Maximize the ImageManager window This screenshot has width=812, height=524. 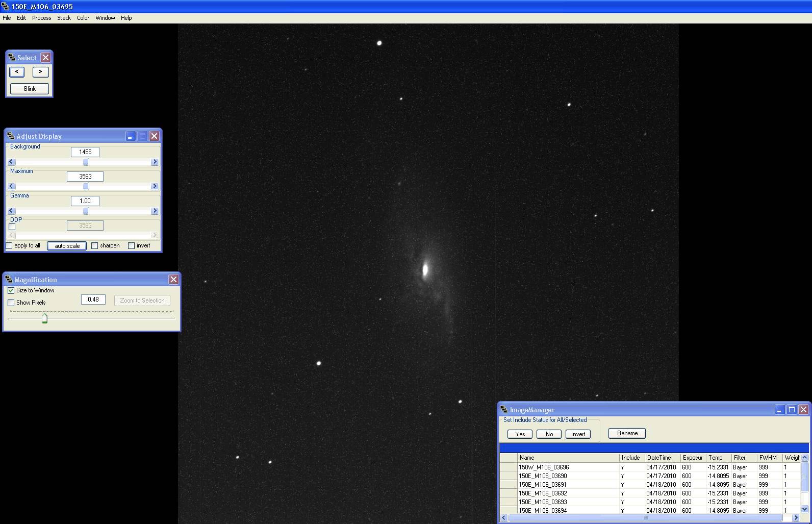(792, 410)
